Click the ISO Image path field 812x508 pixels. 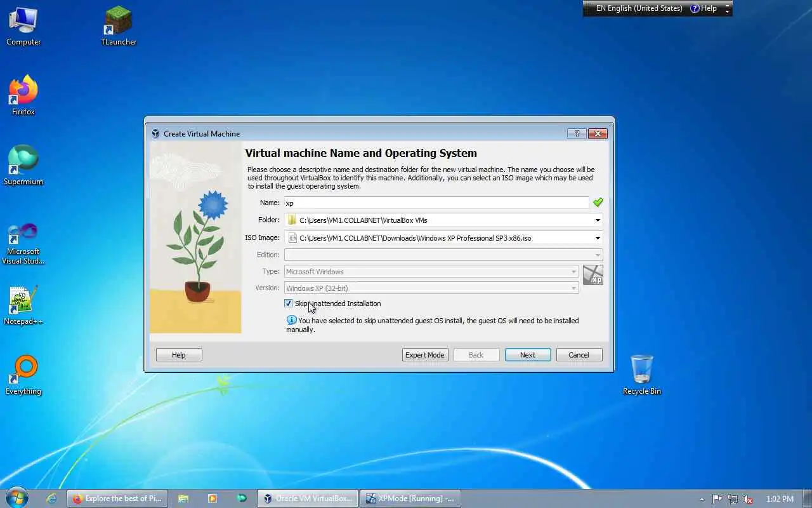[443, 238]
